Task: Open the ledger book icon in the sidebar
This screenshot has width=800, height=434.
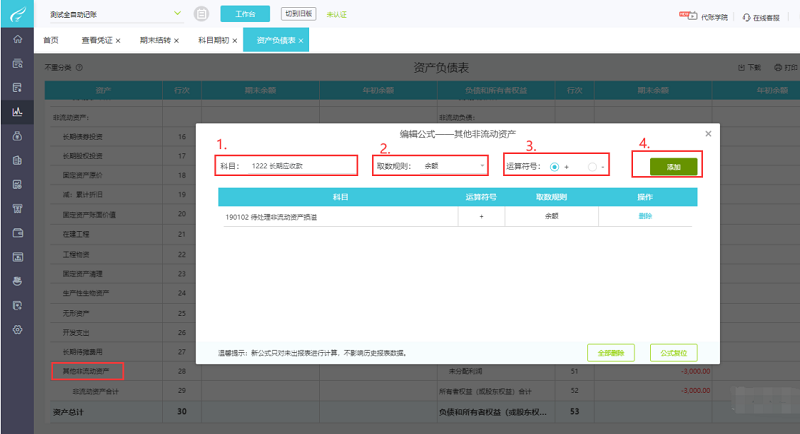Action: pos(17,88)
